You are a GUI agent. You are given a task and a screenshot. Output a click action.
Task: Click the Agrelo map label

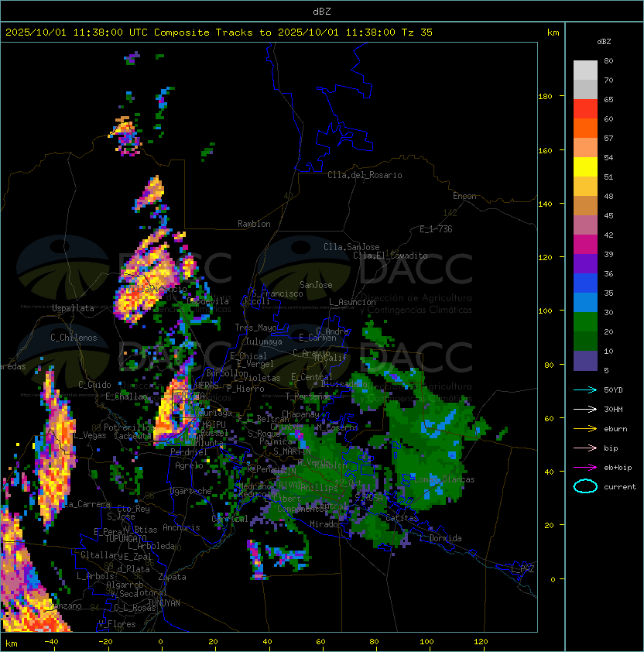[x=189, y=465]
